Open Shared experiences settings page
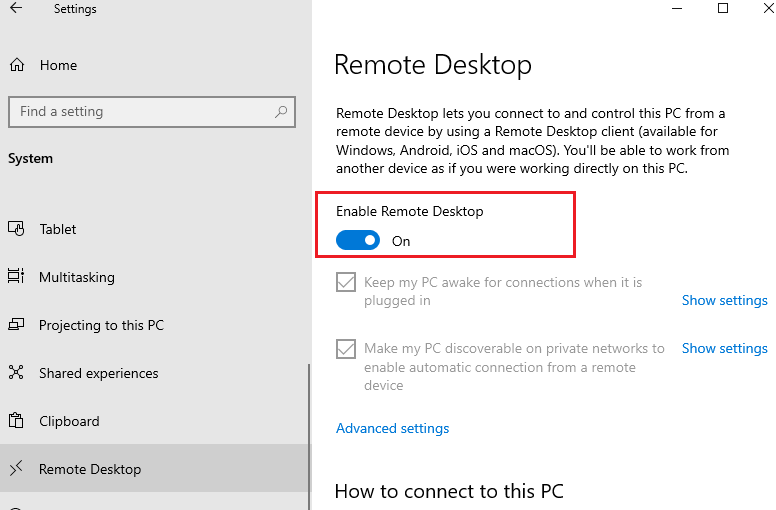Viewport: 776px width, 510px height. 155,373
